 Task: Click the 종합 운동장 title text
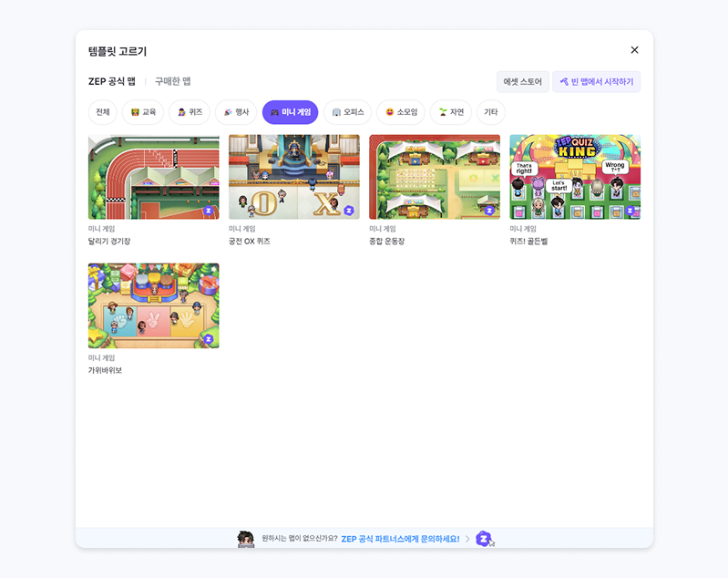click(386, 242)
